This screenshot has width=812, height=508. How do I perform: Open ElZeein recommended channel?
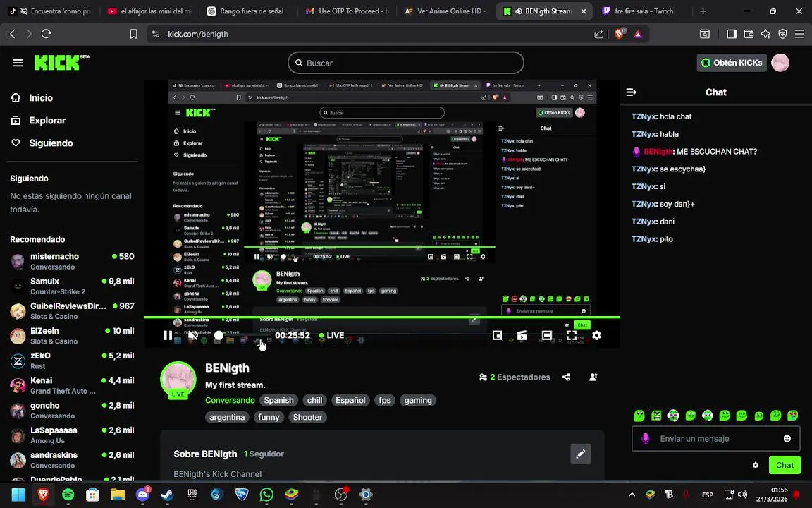click(72, 336)
